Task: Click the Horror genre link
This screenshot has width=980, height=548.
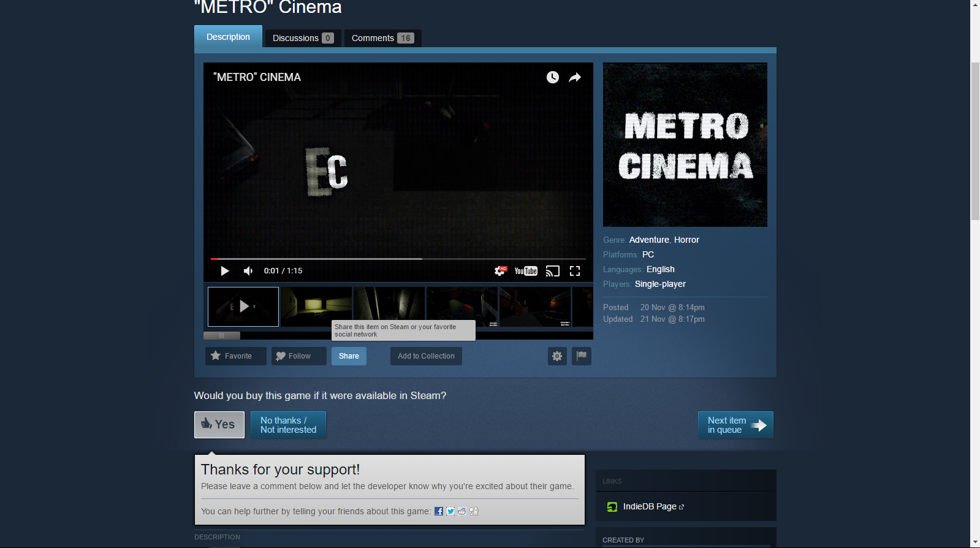Action: [686, 240]
